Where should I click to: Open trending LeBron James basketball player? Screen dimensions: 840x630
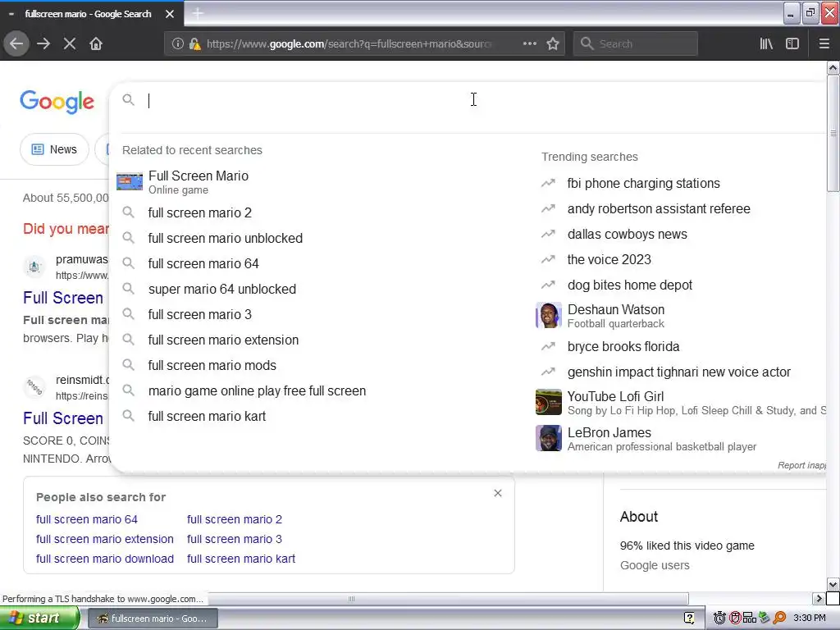tap(662, 439)
